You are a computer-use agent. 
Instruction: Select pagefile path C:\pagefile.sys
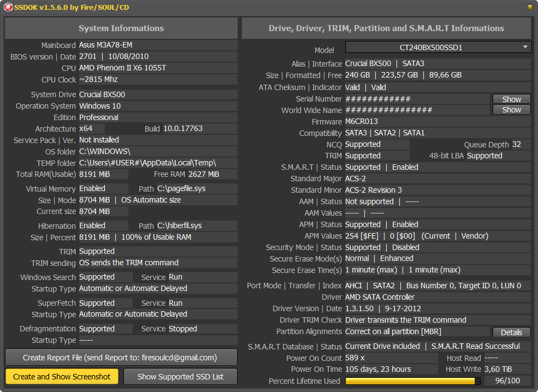tap(197, 188)
